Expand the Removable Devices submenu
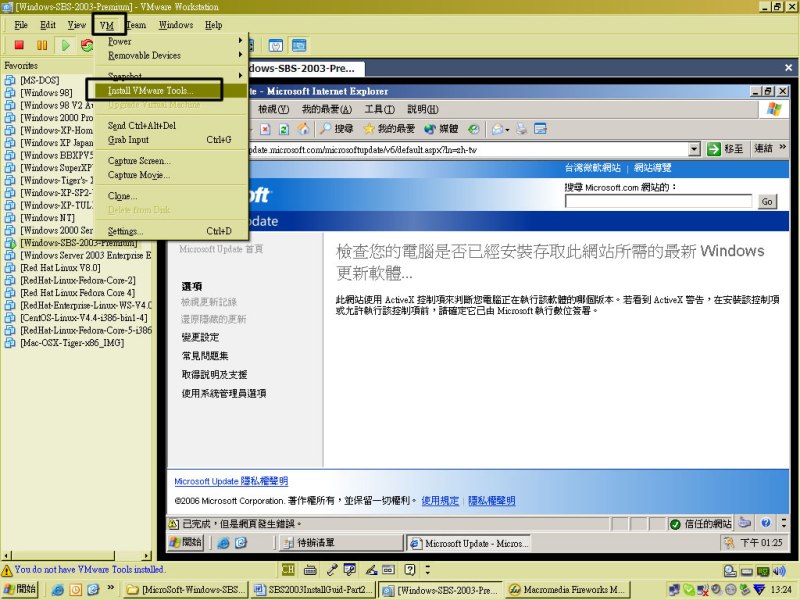800x600 pixels. tap(171, 55)
